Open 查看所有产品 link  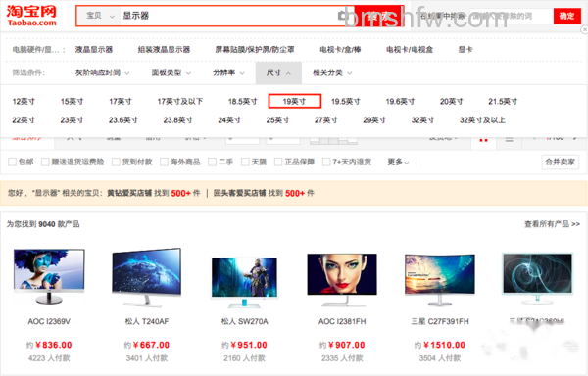click(x=552, y=224)
